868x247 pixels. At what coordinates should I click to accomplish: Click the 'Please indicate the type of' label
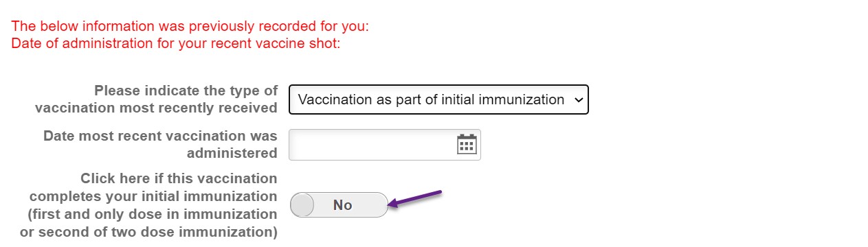click(186, 91)
